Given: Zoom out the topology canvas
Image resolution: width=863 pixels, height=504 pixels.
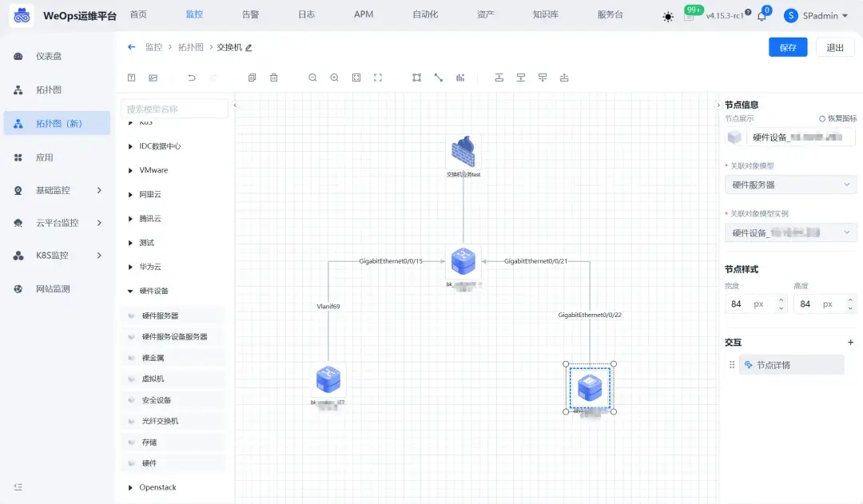Looking at the screenshot, I should 312,77.
